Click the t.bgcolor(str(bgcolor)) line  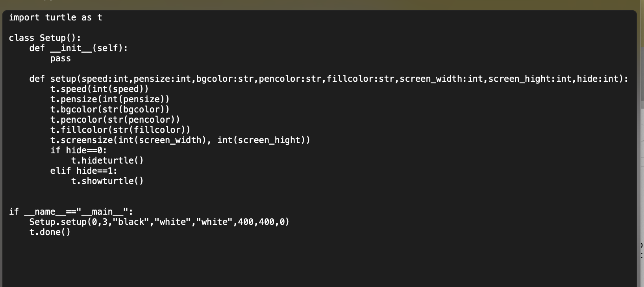[110, 110]
